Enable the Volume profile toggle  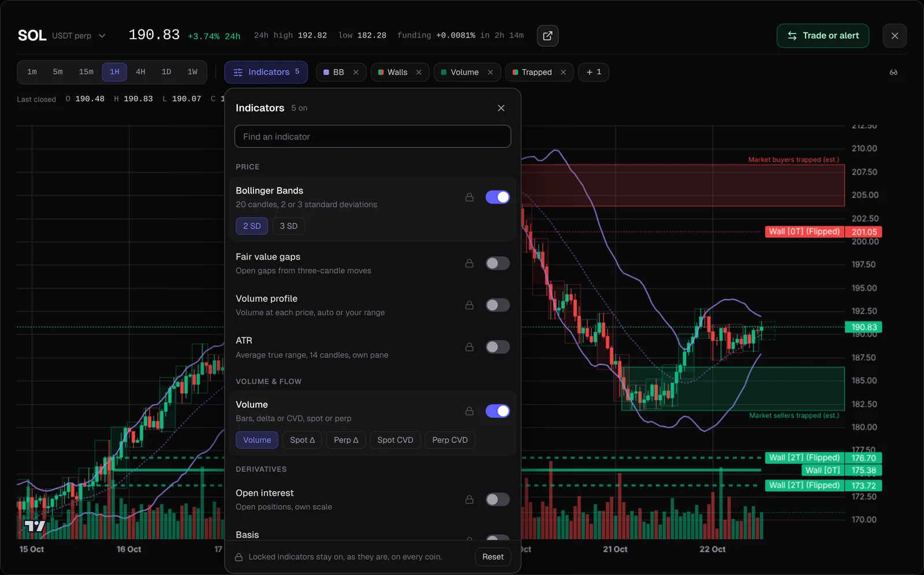(497, 305)
